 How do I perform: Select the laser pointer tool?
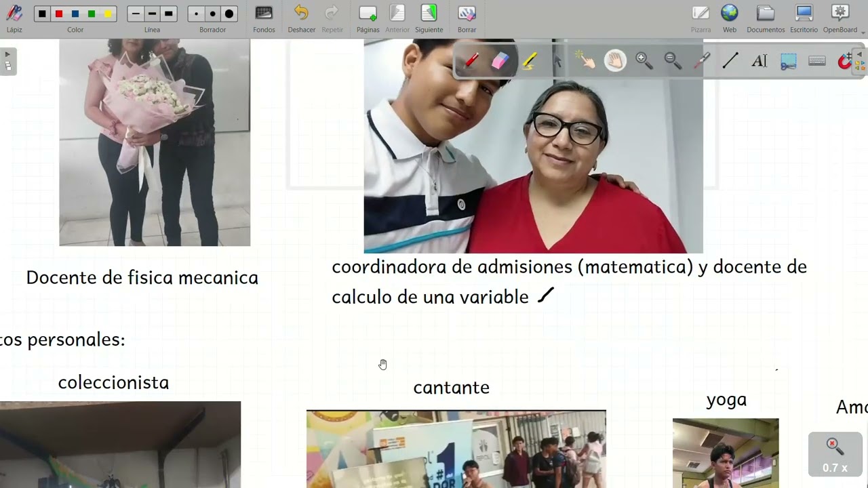(x=702, y=61)
